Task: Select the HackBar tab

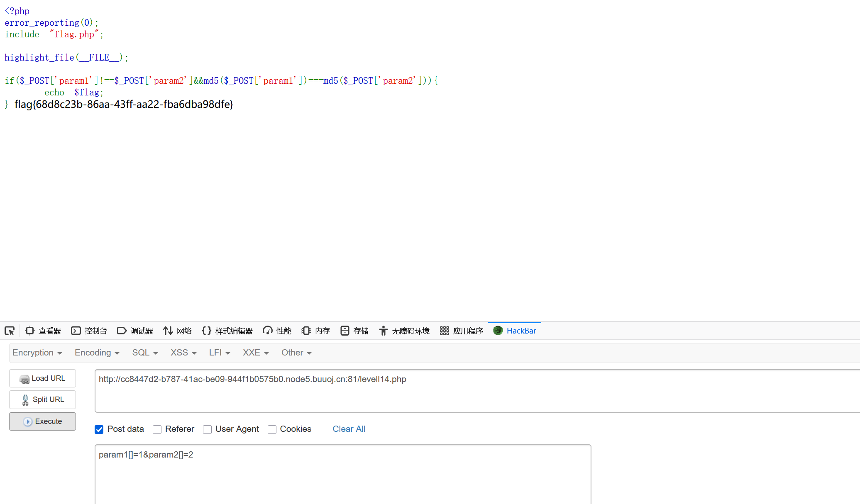Action: click(x=515, y=331)
